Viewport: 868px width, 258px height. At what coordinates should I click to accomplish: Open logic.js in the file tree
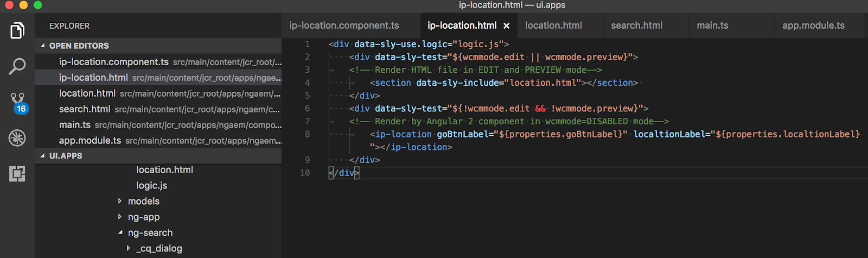click(152, 186)
